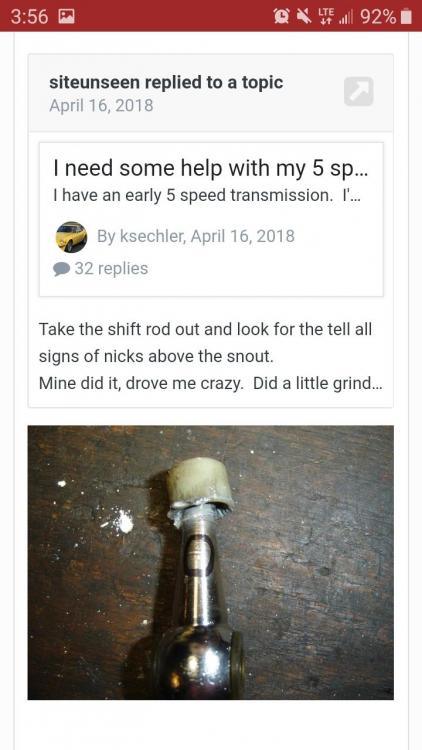Screen dimensions: 422x750
Task: Tap the truncated line "Did a little grind..."
Action: point(318,385)
